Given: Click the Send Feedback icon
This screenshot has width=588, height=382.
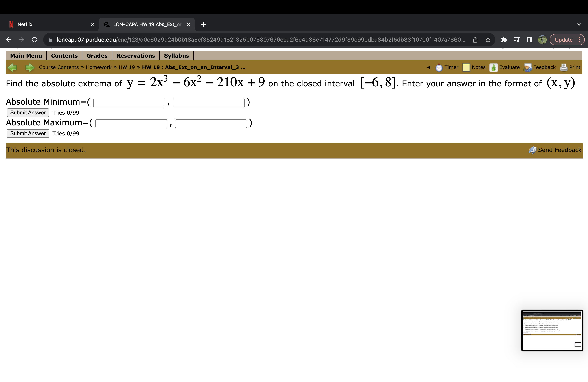Looking at the screenshot, I should coord(533,150).
